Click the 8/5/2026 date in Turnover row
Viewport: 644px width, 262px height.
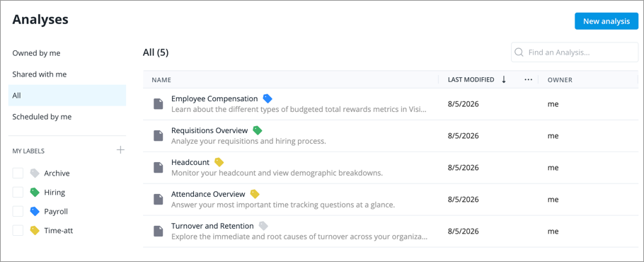point(464,232)
